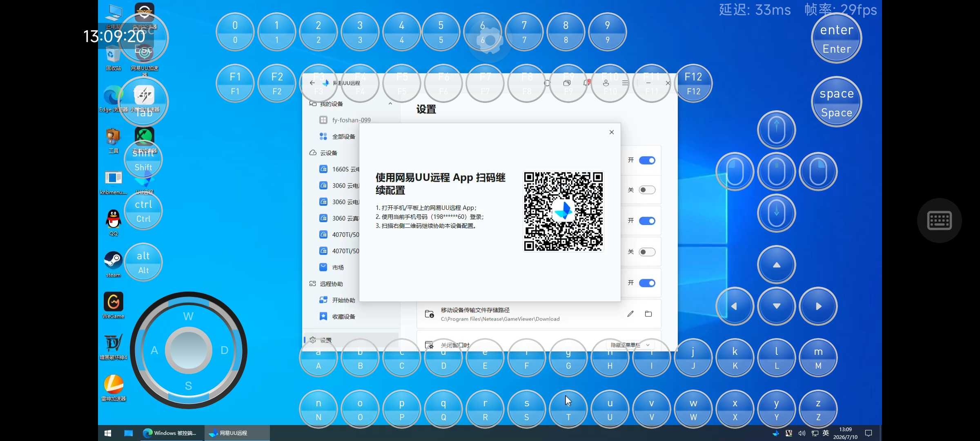
Task: Tap the F1 virtual key
Action: coord(235,83)
